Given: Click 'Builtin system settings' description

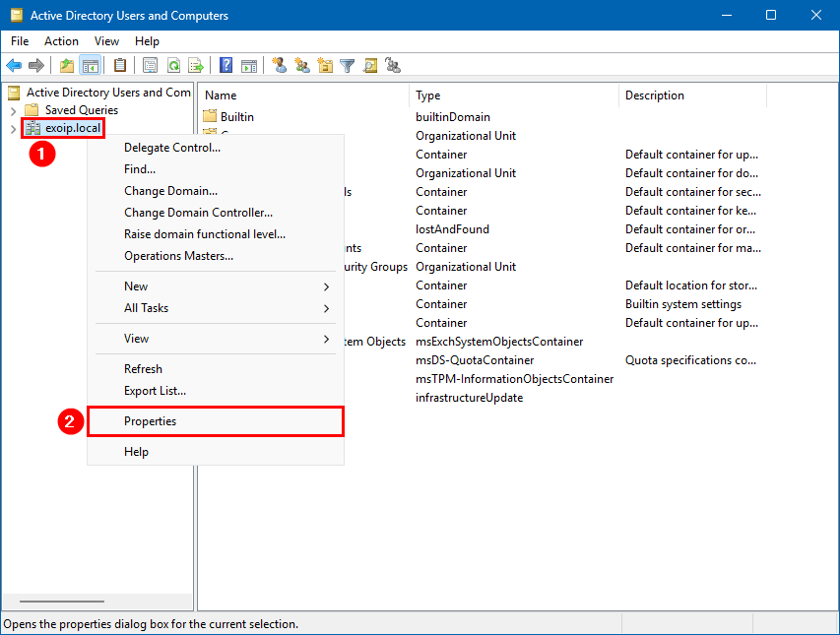Looking at the screenshot, I should pos(683,304).
